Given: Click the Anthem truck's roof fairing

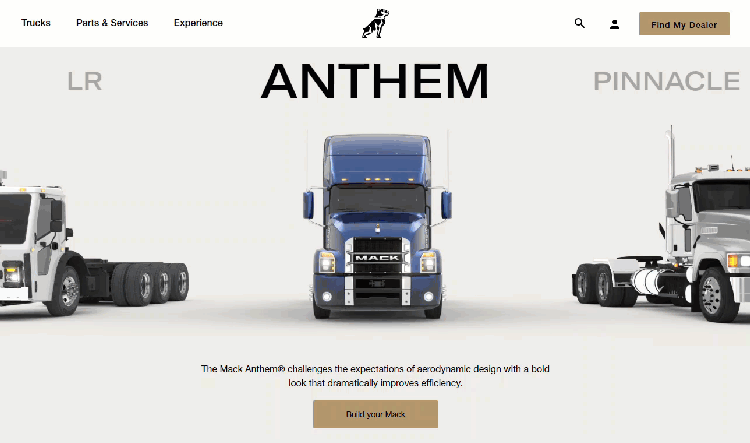Looking at the screenshot, I should (377, 159).
